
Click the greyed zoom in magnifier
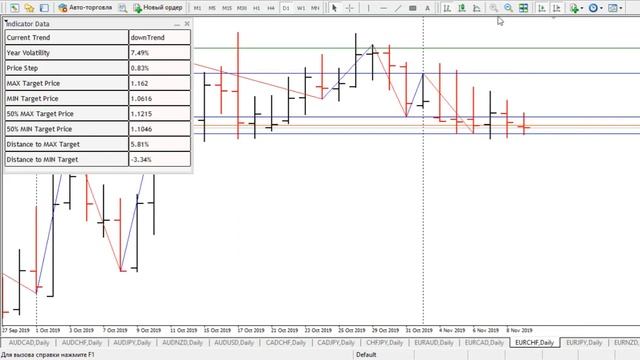(493, 8)
